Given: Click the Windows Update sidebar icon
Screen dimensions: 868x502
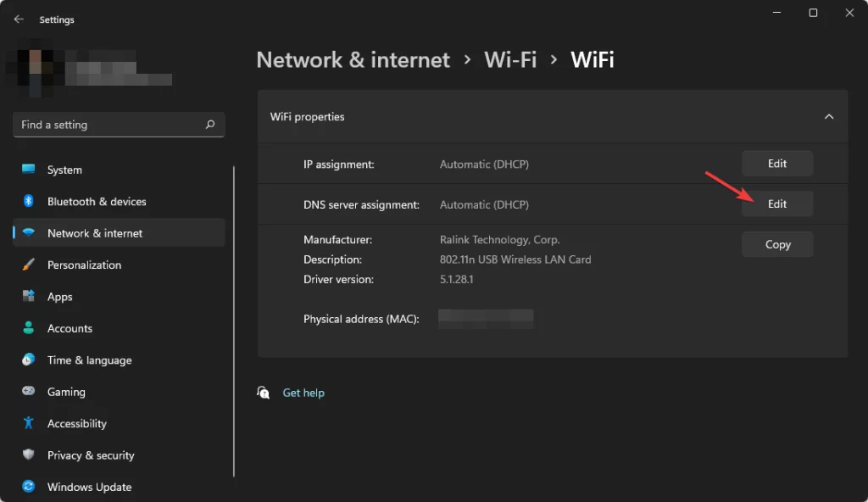Looking at the screenshot, I should point(28,487).
